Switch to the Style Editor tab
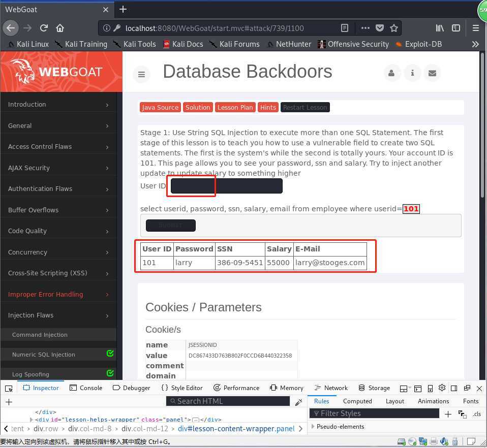The height and width of the screenshot is (448, 487). [182, 389]
